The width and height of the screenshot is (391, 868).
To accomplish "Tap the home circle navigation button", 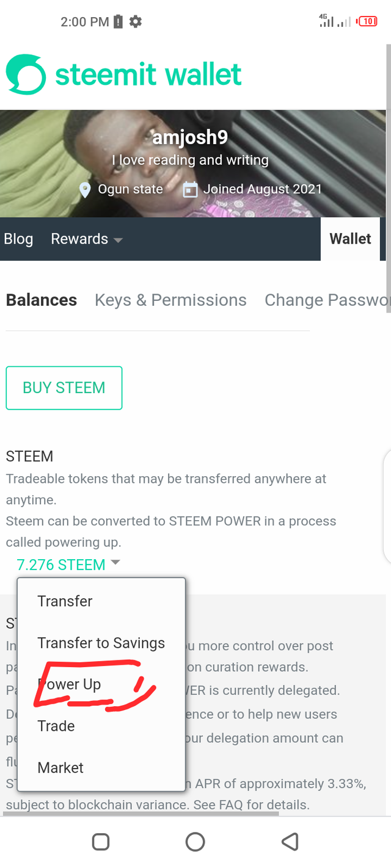I will 195,841.
